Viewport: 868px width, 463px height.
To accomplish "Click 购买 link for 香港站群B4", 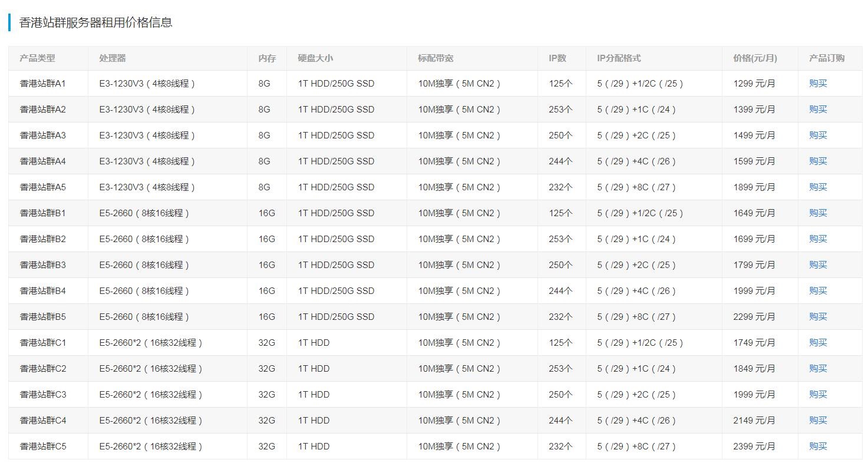I will (x=818, y=291).
